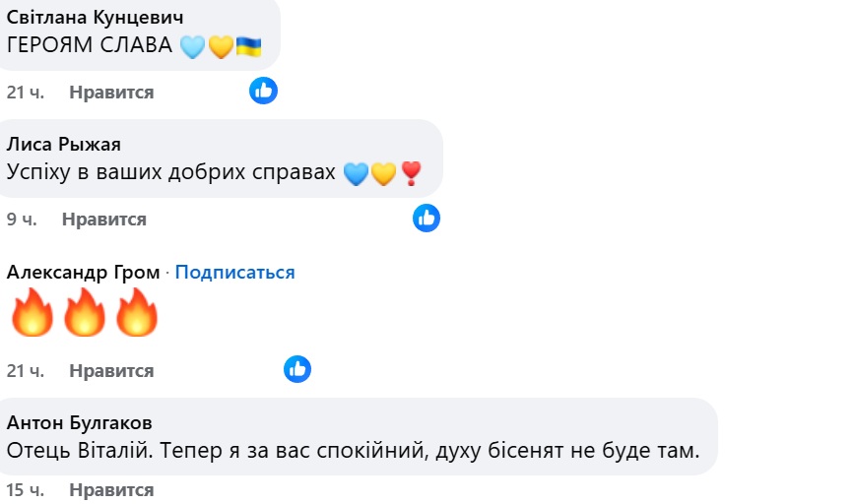Screen dimensions: 854x504
Task: Click the red heart exclamation emoji
Action: [411, 174]
